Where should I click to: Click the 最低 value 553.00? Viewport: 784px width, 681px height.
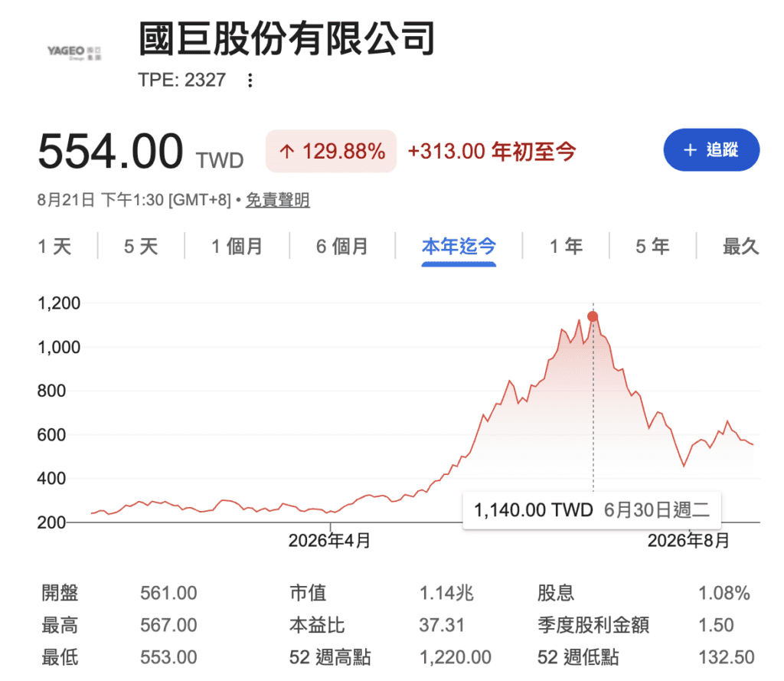(168, 657)
